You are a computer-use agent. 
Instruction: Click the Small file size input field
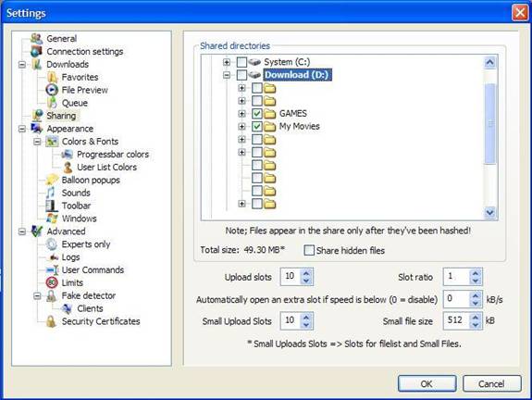(456, 320)
